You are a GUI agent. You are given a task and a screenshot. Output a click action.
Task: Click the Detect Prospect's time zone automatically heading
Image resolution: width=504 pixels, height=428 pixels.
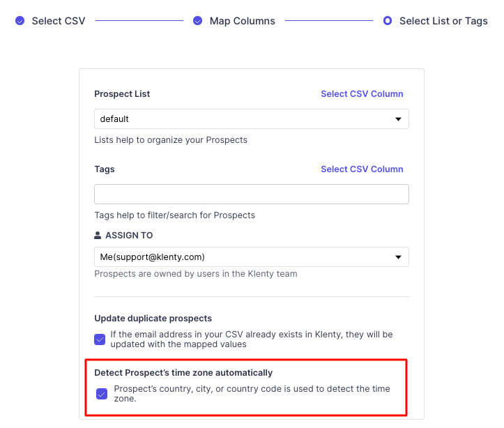(183, 373)
